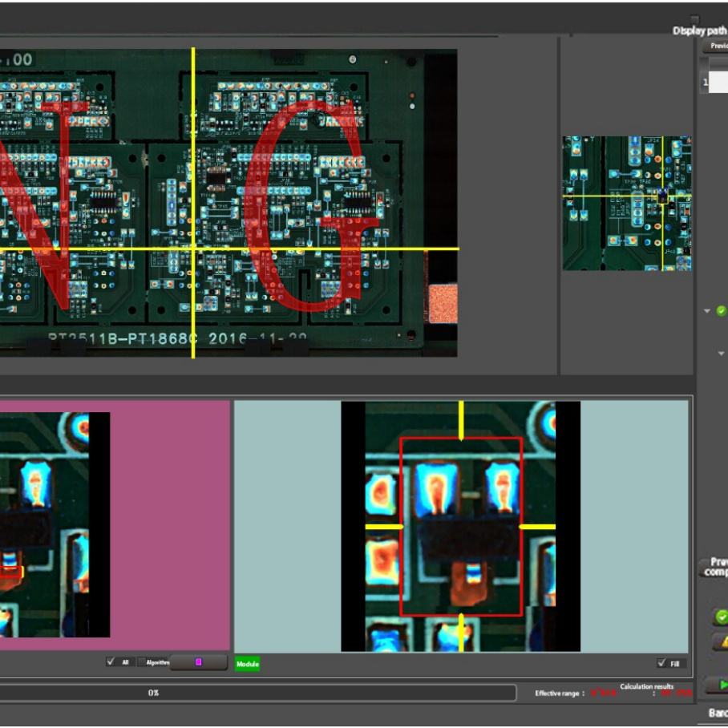The image size is (728, 728).
Task: Expand the lower tree node arrow
Action: coord(720,353)
